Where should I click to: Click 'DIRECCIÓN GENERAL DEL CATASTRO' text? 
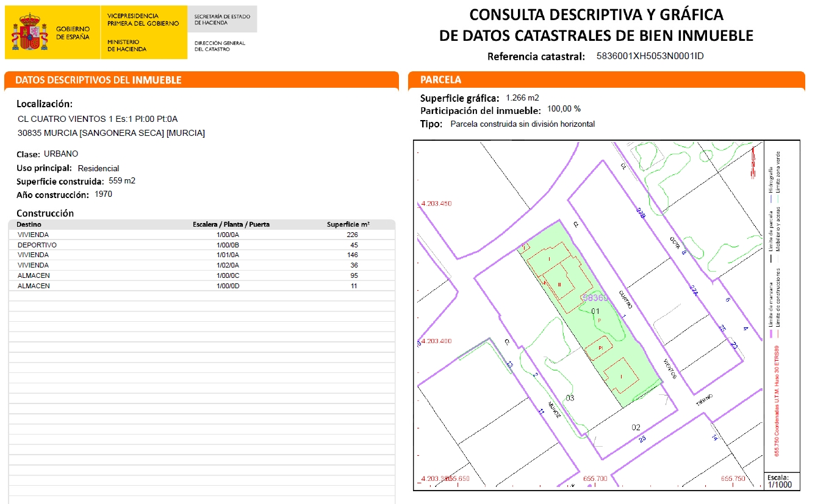click(220, 46)
